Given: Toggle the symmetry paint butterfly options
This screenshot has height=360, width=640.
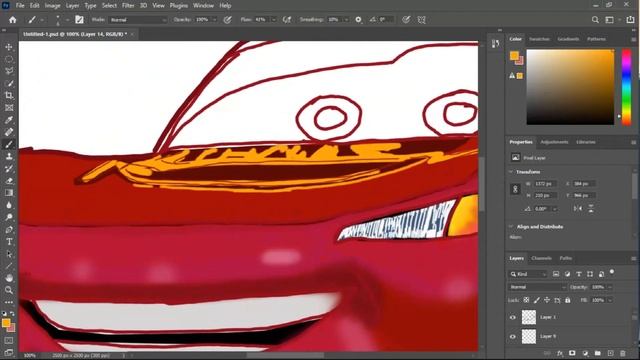Looking at the screenshot, I should tap(422, 20).
